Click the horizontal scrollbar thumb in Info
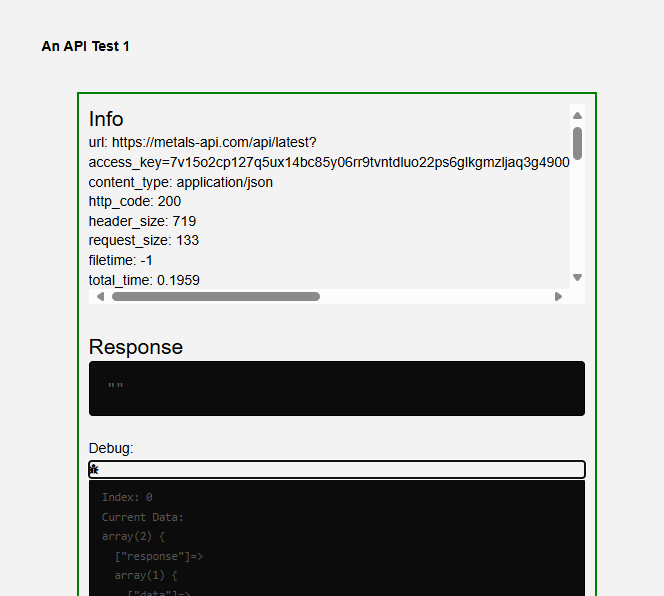The height and width of the screenshot is (596, 664). [215, 296]
